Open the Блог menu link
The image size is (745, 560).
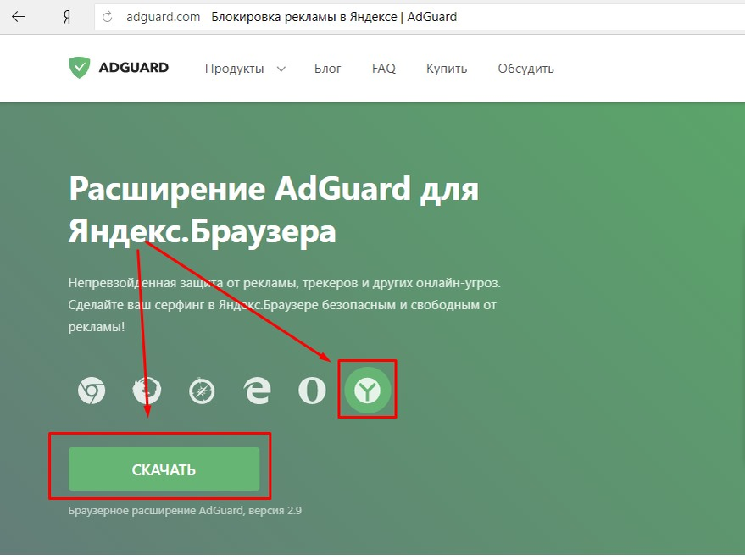[x=327, y=69]
